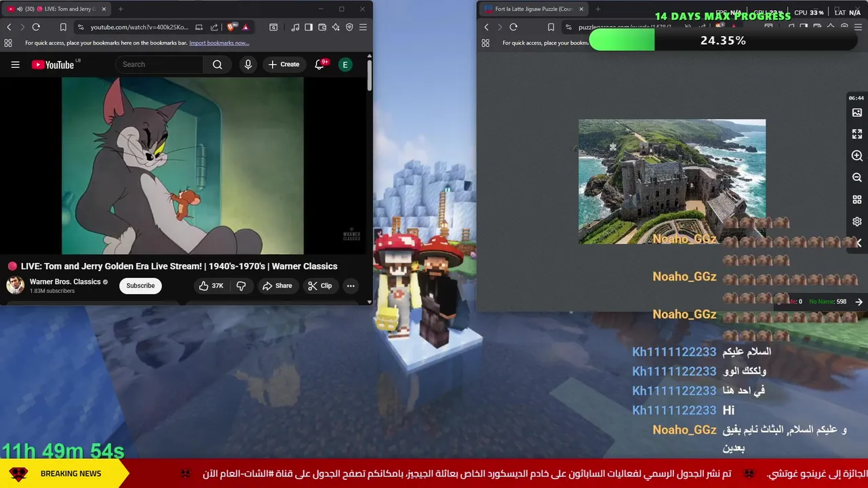Reload the YouTube page
The width and height of the screenshot is (868, 488).
point(36,27)
